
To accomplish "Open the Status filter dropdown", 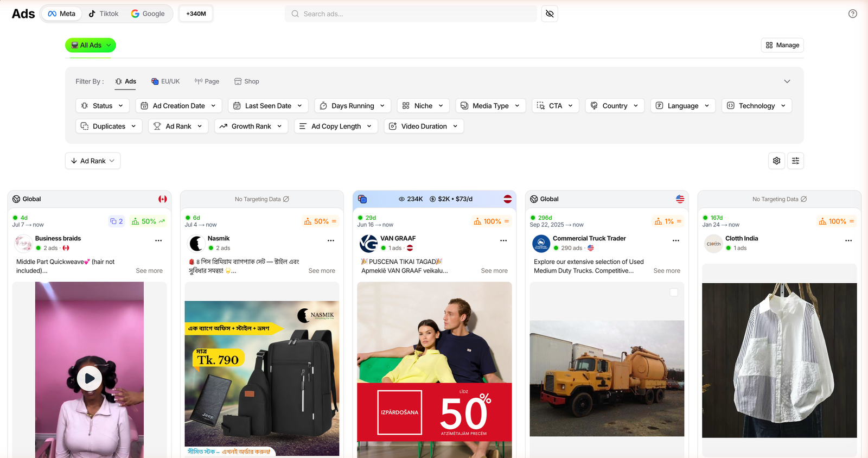I will point(103,106).
